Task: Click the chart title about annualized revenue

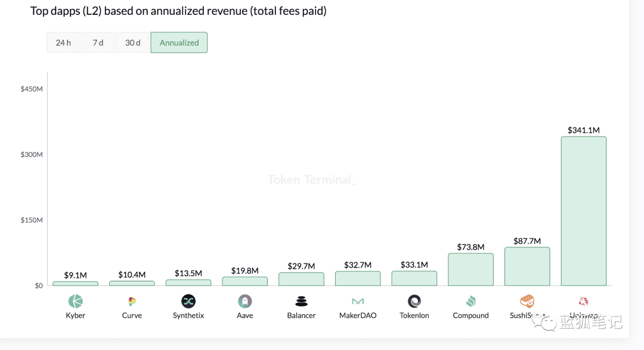Action: coord(178,11)
